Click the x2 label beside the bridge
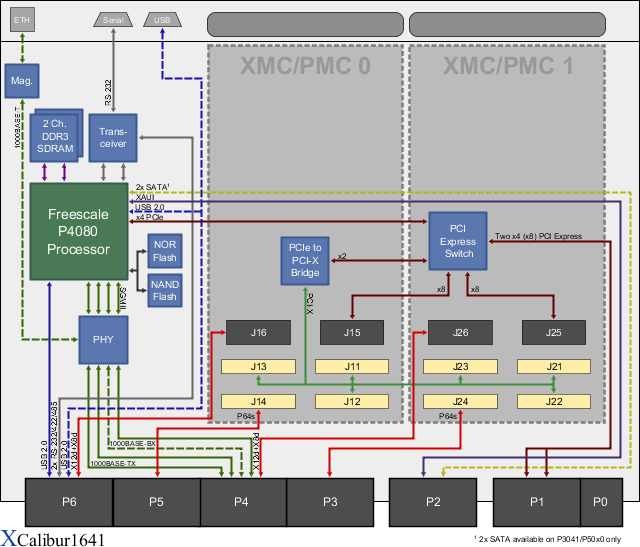The image size is (640, 547). click(x=342, y=256)
